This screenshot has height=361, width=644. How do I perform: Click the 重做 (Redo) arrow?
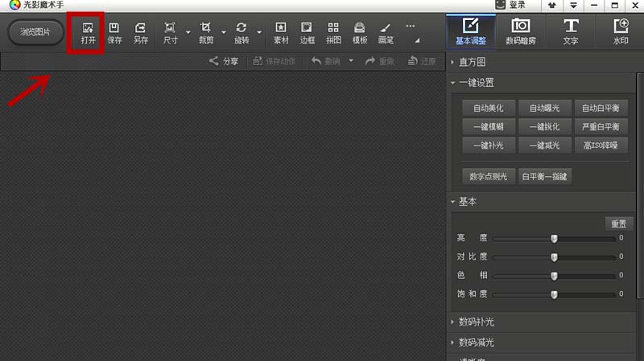pos(370,61)
